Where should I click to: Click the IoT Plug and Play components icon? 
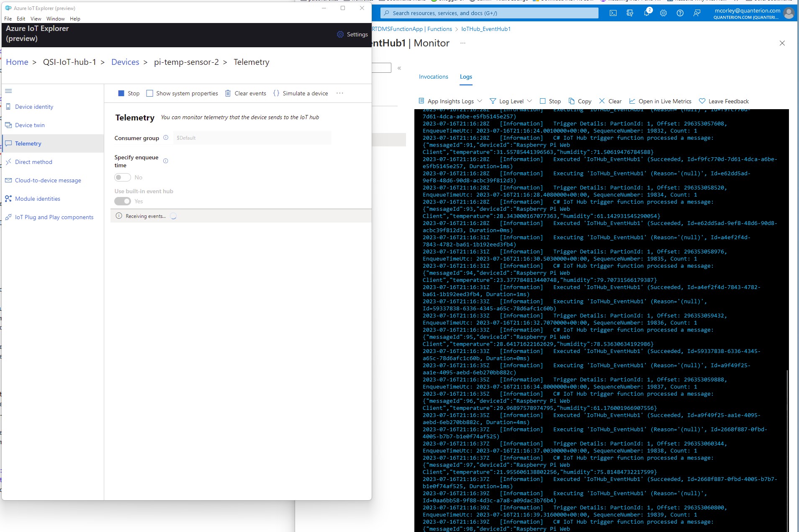point(8,217)
